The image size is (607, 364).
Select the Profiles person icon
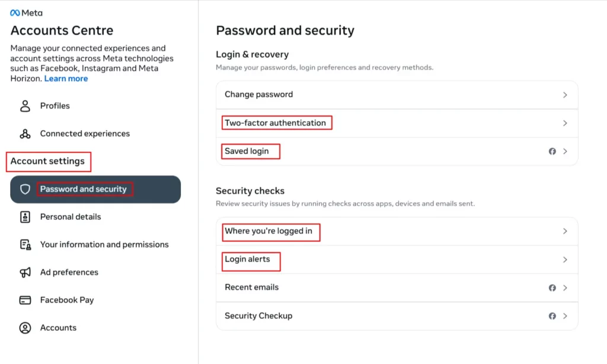tap(25, 106)
